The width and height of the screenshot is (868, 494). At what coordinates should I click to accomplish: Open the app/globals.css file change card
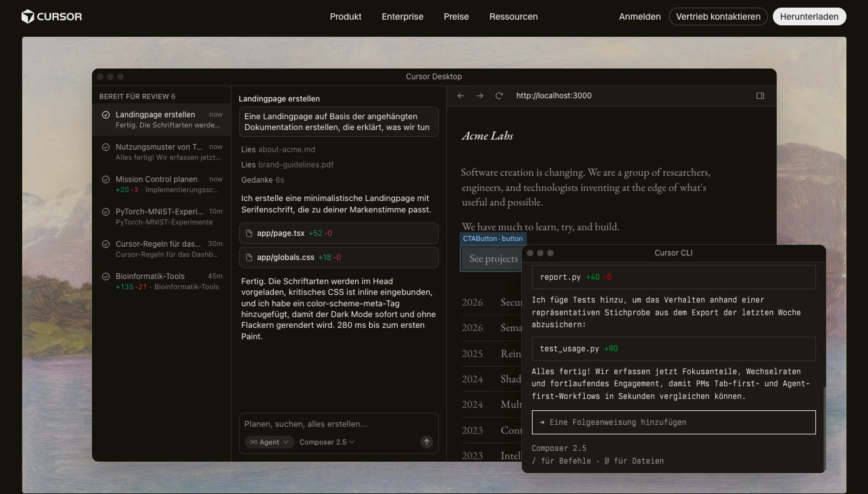(x=339, y=257)
